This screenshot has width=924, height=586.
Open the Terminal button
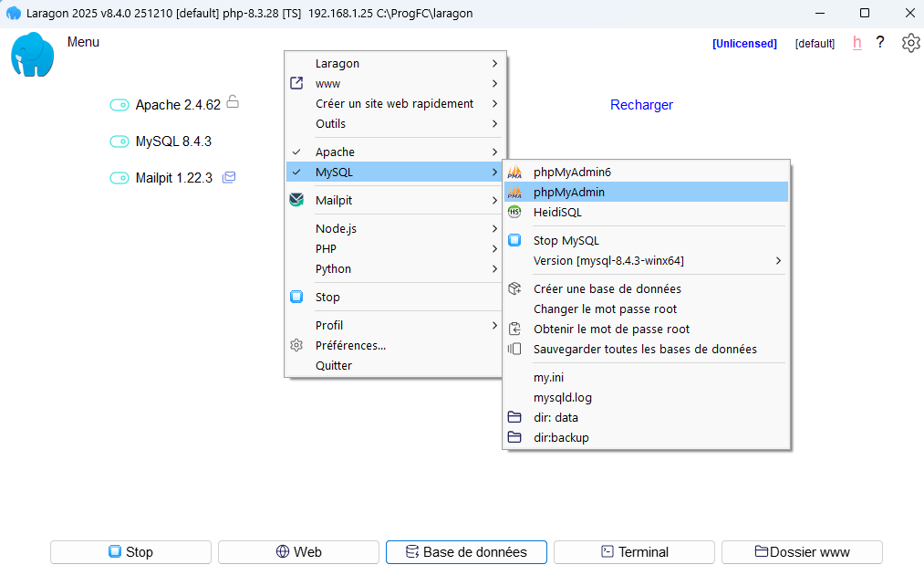click(634, 552)
